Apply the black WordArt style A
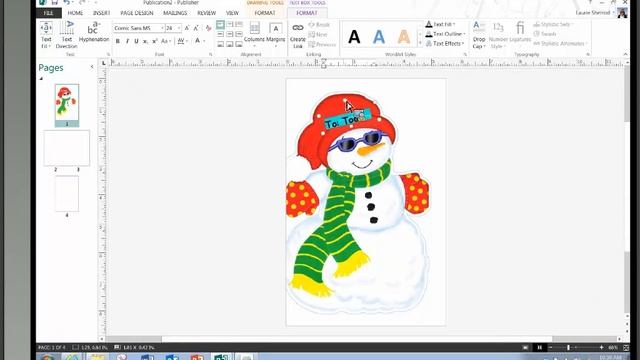Viewport: 640px width, 360px height. 354,37
